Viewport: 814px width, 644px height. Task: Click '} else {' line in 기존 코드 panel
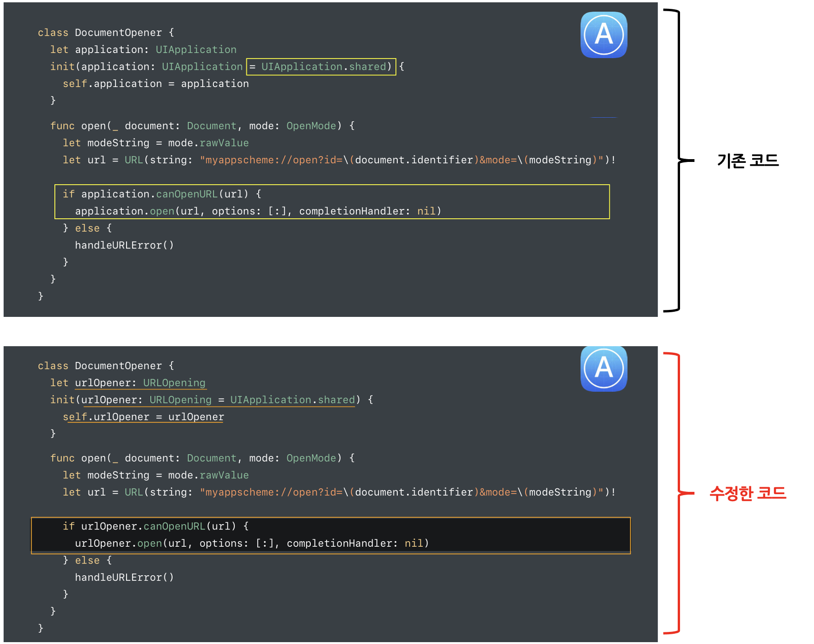tap(87, 228)
